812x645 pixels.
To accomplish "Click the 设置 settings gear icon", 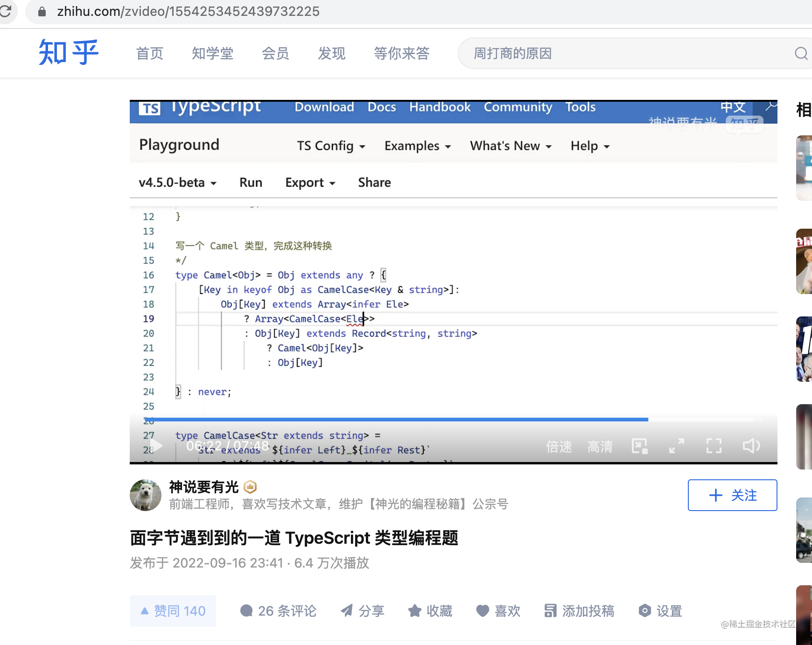I will click(644, 610).
